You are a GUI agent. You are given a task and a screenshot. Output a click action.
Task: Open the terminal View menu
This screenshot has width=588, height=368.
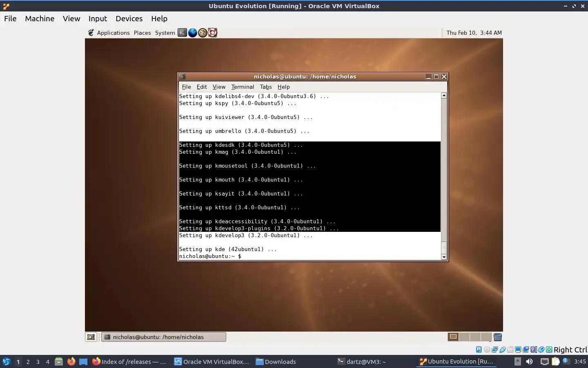(219, 87)
